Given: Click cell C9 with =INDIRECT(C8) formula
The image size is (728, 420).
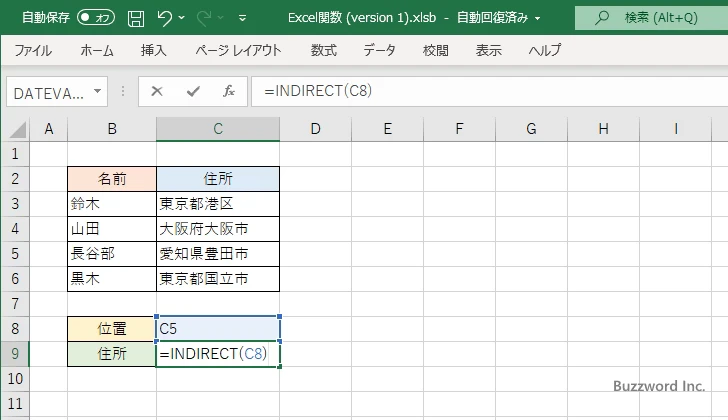Looking at the screenshot, I should pos(218,354).
